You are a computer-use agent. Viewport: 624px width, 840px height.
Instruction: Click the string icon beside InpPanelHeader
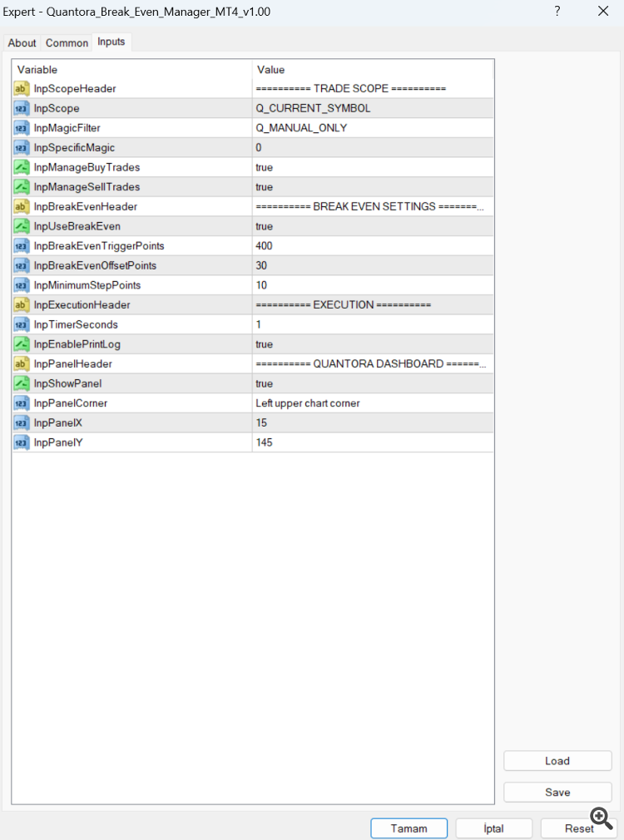point(22,363)
